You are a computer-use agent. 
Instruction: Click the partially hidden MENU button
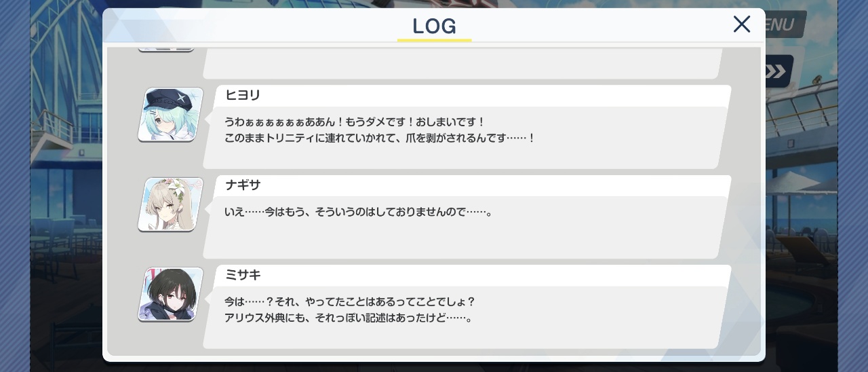point(785,25)
